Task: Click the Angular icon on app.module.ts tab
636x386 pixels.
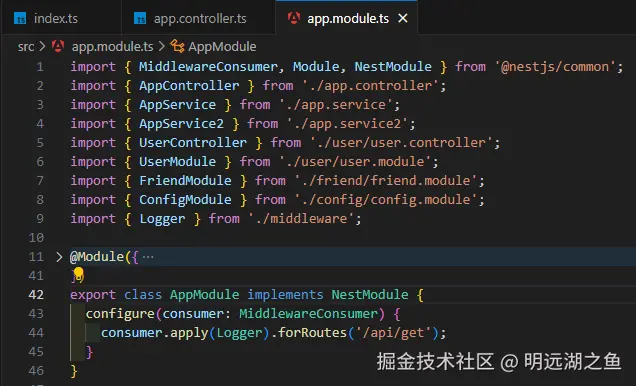Action: [x=294, y=18]
